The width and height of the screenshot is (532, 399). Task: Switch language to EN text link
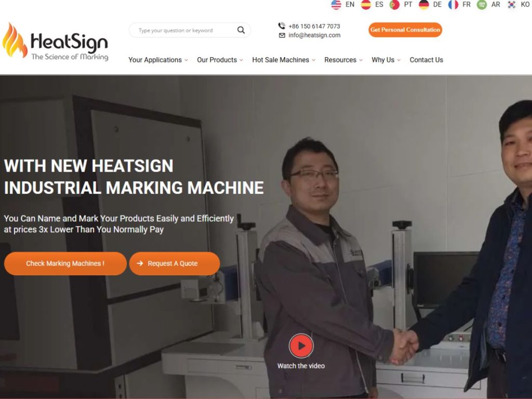coord(350,4)
